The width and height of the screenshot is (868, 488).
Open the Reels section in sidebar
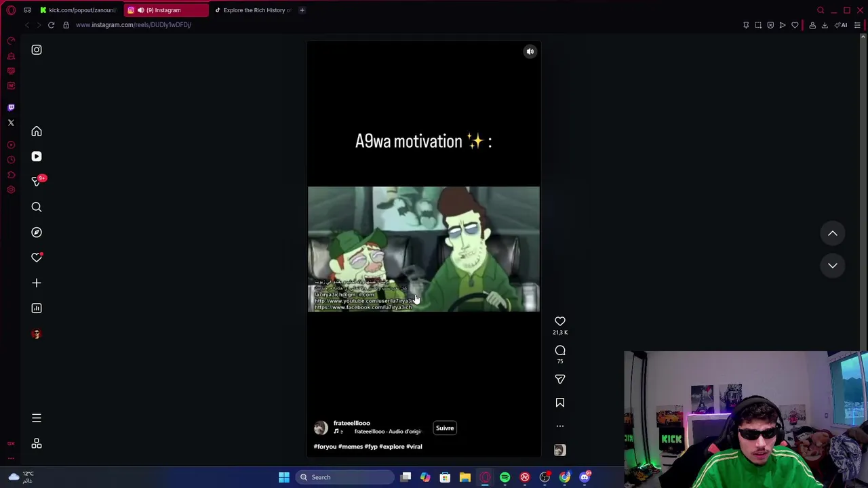37,157
